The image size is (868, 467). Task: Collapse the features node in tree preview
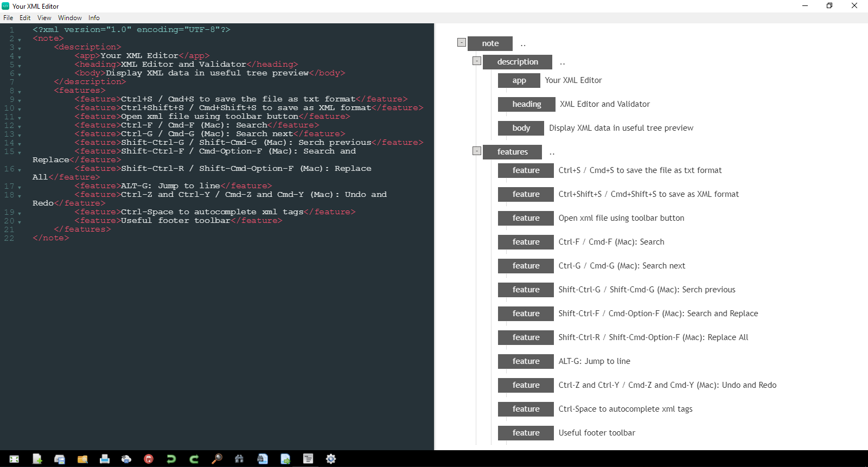coord(477,151)
